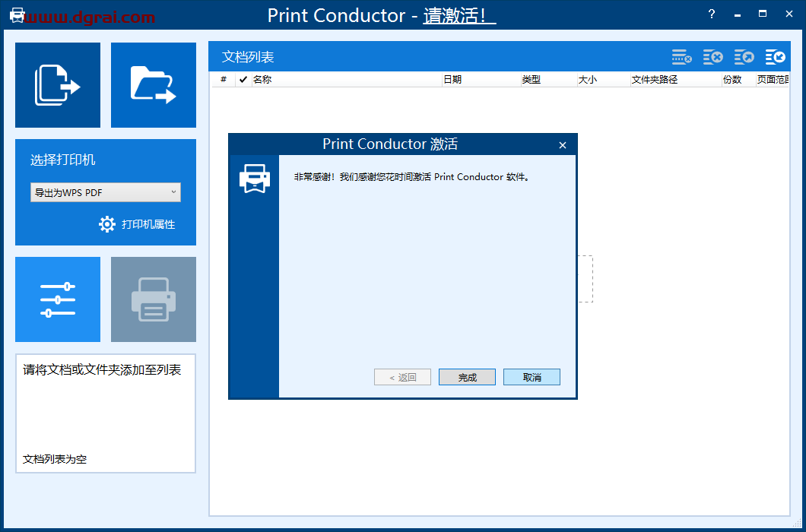Image resolution: width=806 pixels, height=532 pixels.
Task: Click the 取消 button
Action: click(532, 376)
